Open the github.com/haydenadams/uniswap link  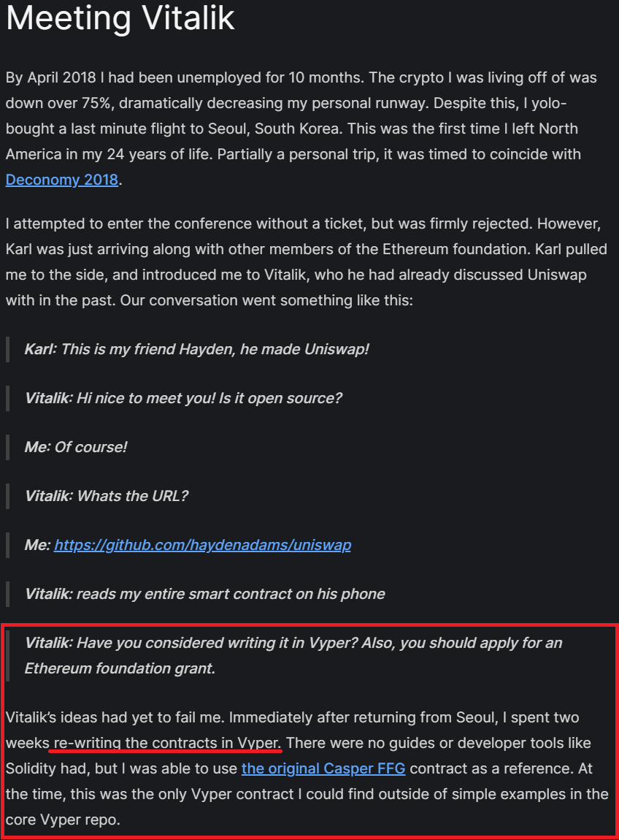tap(202, 545)
